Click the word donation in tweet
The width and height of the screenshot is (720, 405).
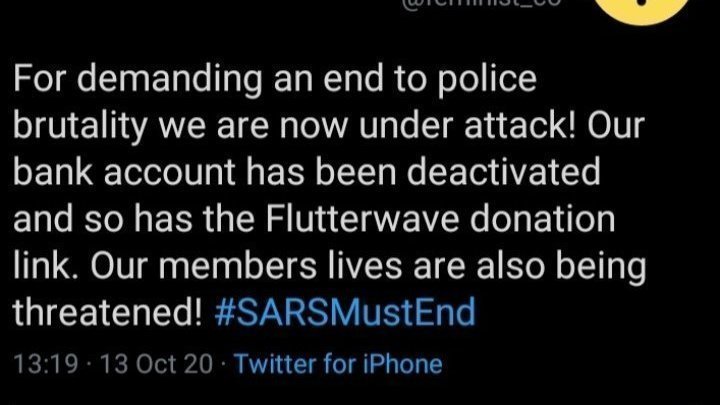542,218
